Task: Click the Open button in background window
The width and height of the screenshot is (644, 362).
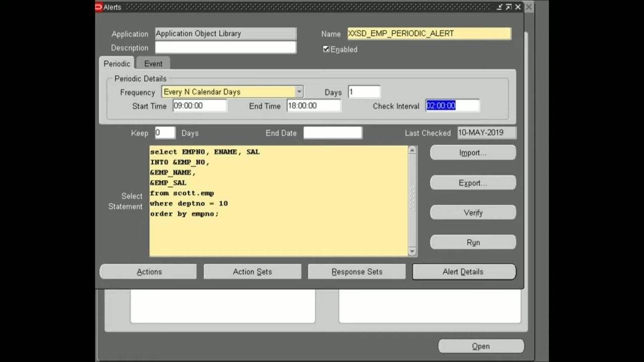Action: 481,346
